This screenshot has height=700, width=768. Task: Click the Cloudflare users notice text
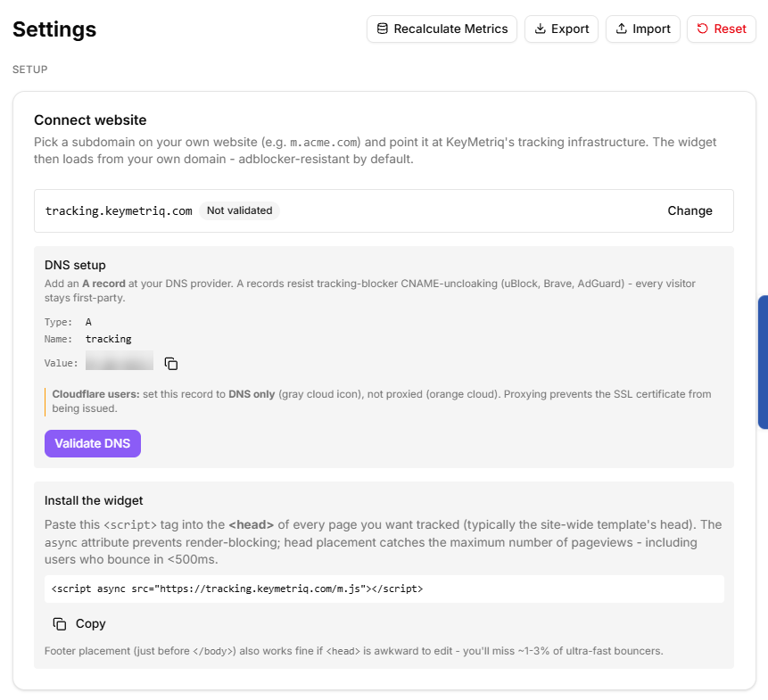382,401
